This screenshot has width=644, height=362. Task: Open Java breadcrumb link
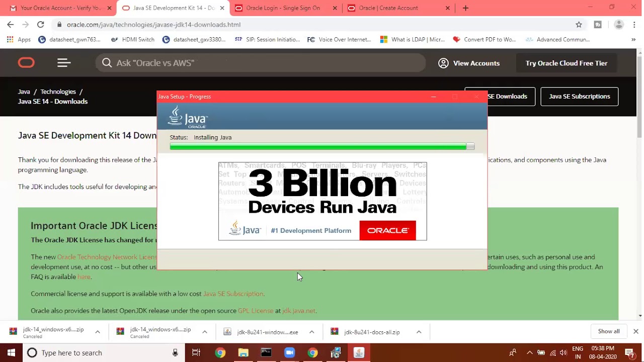point(24,92)
